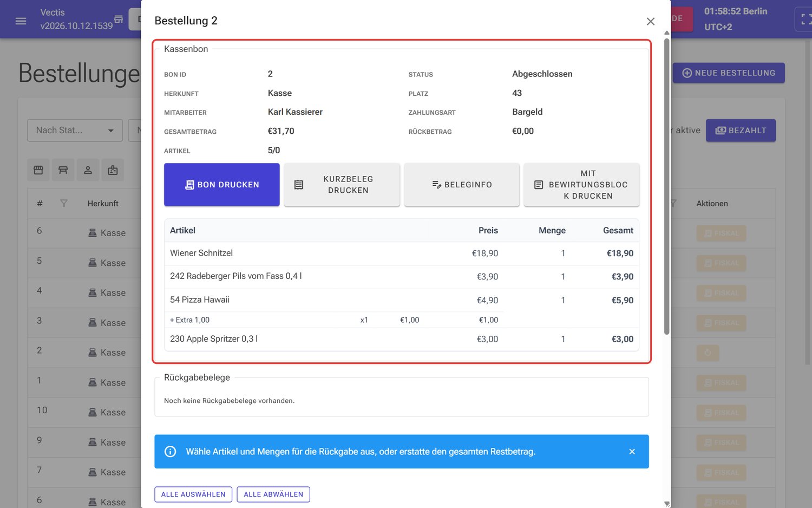Click Kurzbeleg drucken button
The height and width of the screenshot is (508, 812).
click(x=342, y=185)
